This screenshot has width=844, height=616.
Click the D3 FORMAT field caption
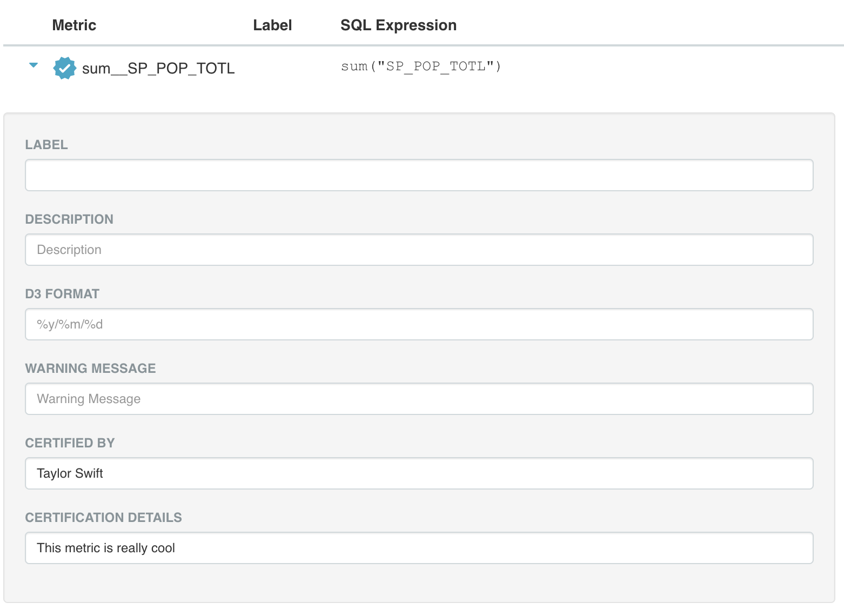point(62,294)
